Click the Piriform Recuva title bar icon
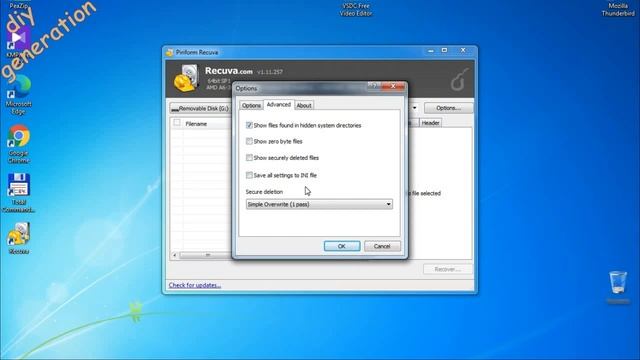The width and height of the screenshot is (640, 360). [170, 52]
